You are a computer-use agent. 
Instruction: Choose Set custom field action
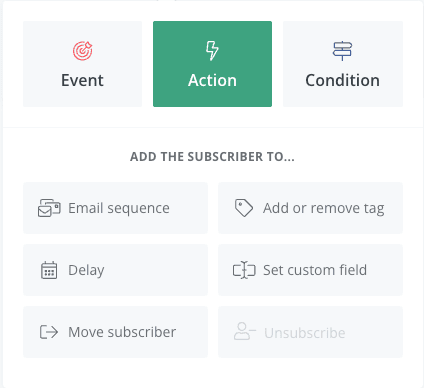310,270
